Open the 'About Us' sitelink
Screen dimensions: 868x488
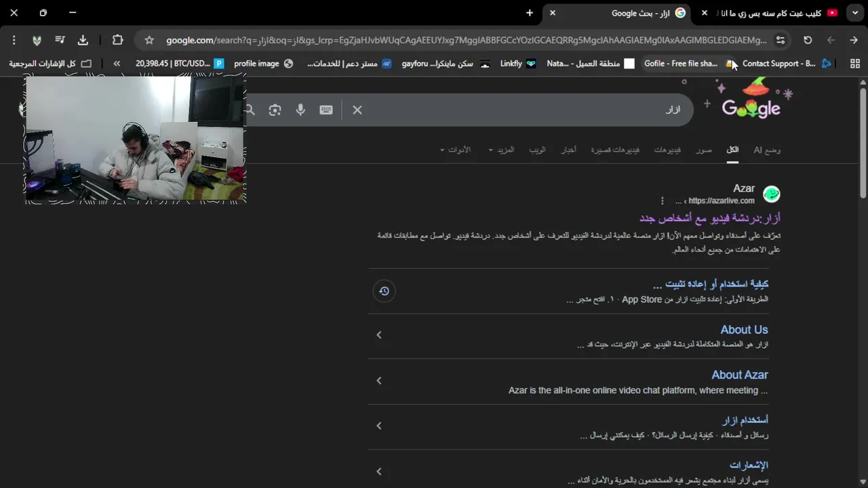[x=744, y=330]
